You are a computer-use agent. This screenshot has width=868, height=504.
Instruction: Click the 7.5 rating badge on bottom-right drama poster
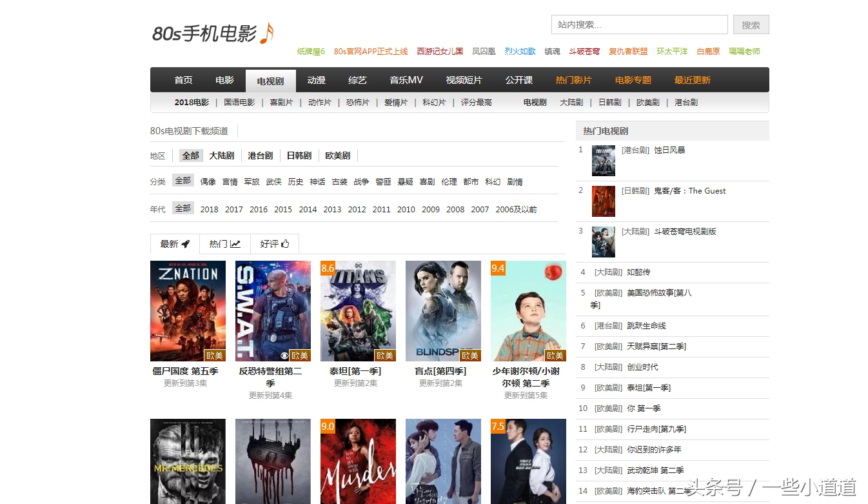tap(497, 426)
